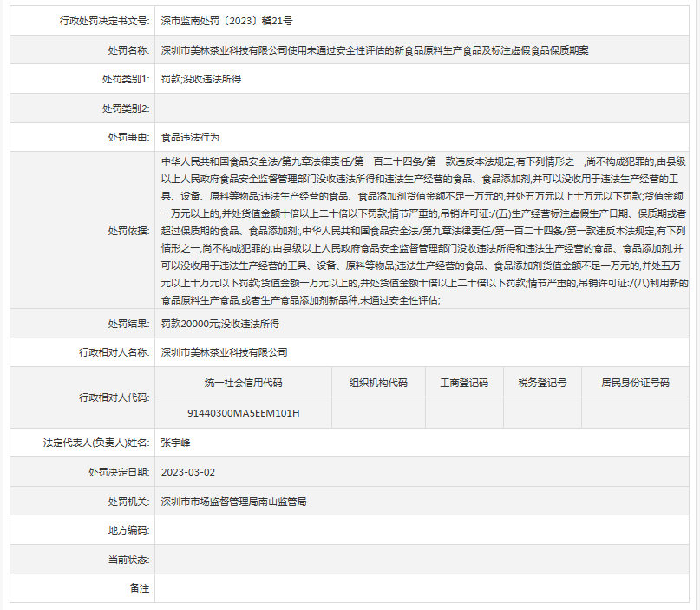This screenshot has width=700, height=610.
Task: Select document number 深市监南处罚〔2023〕稽21号
Action: (226, 21)
